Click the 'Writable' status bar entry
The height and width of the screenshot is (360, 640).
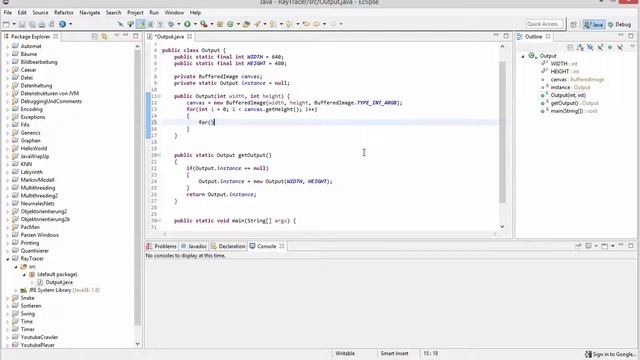click(x=345, y=353)
